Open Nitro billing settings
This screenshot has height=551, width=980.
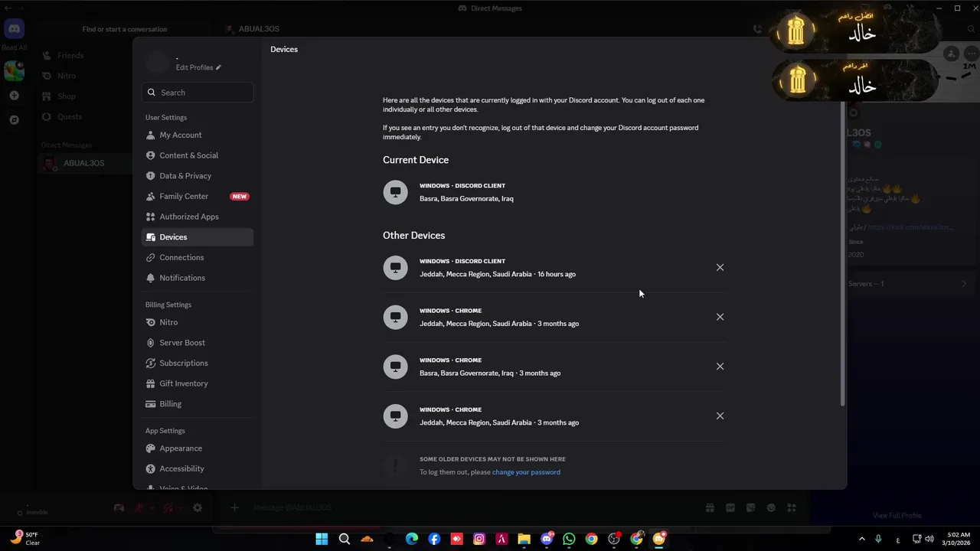coord(198,322)
